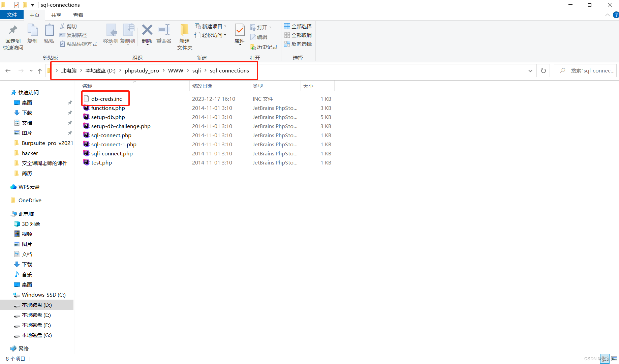Click the Rename icon
The width and height of the screenshot is (619, 364).
point(164,30)
